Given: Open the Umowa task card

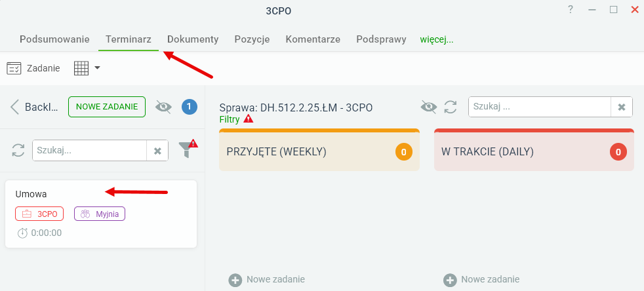Looking at the screenshot, I should [101, 214].
